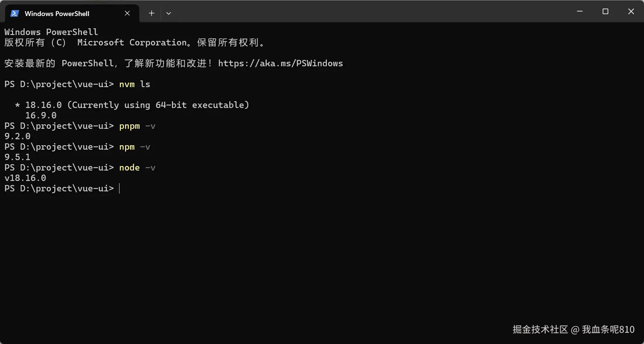644x344 pixels.
Task: Click the PowerShell icon on the tab
Action: pos(15,13)
